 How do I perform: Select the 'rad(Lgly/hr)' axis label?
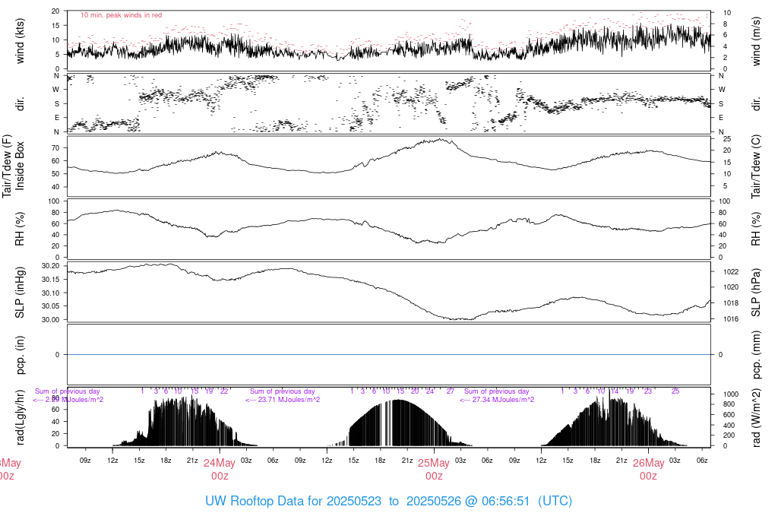click(20, 417)
